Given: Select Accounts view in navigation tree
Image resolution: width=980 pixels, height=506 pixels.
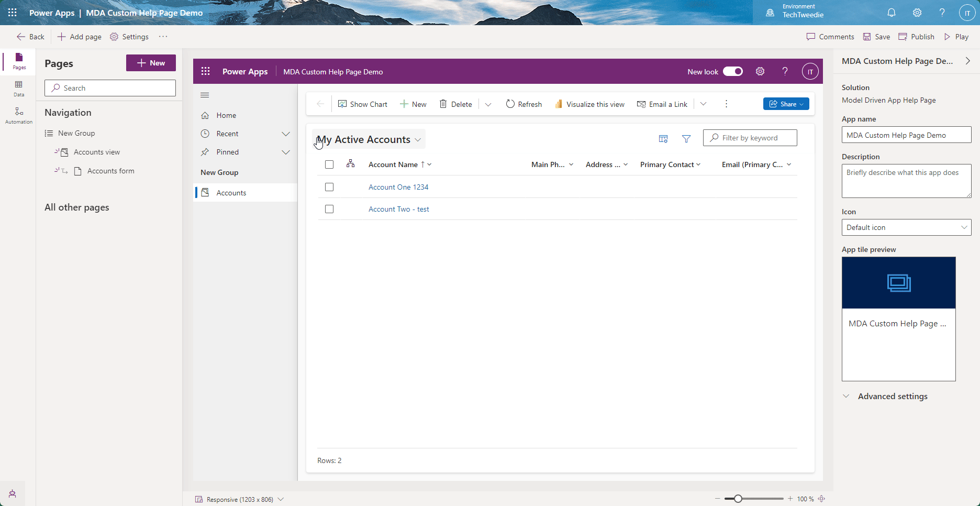Looking at the screenshot, I should coord(97,152).
